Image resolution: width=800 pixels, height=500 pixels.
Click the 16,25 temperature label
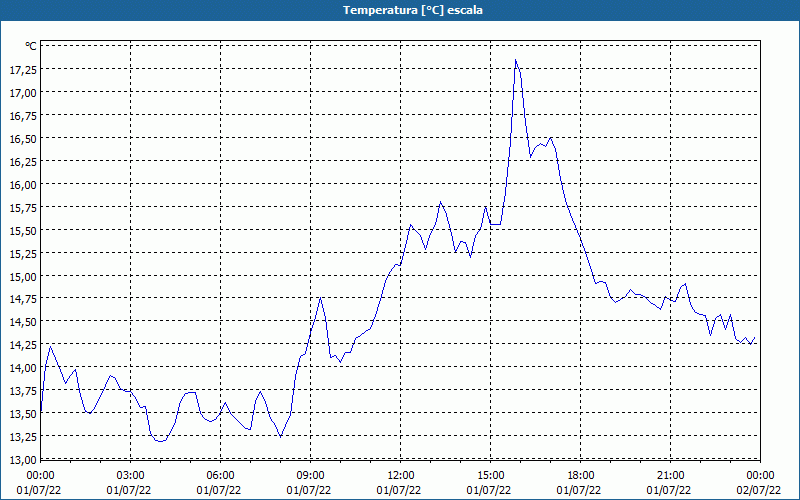tap(23, 162)
